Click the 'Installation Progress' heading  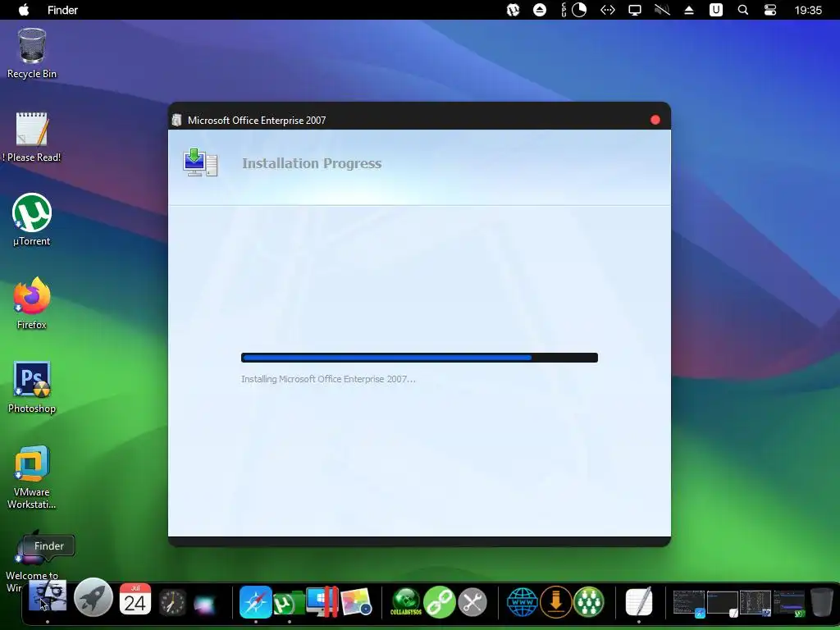tap(312, 163)
